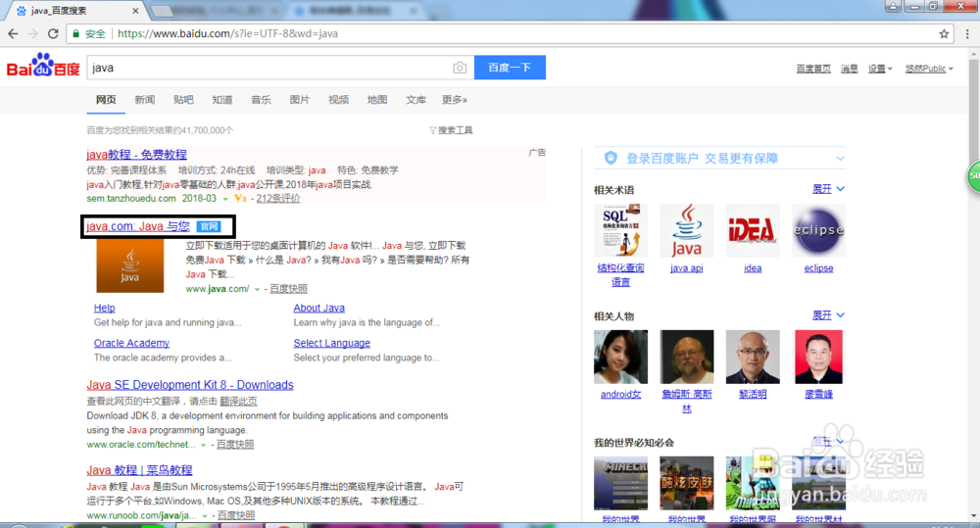Open the SQL book thumbnail
The image size is (980, 528).
point(620,230)
